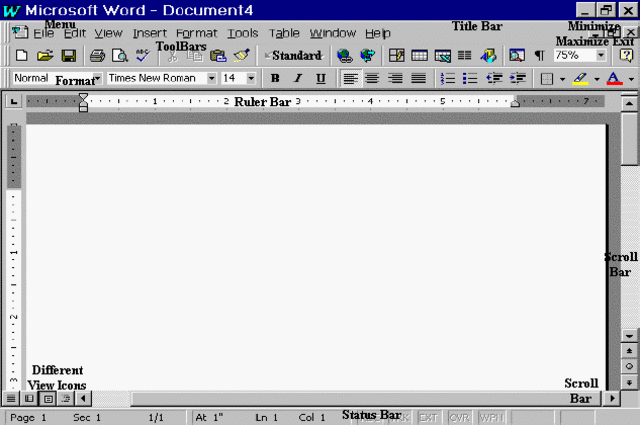Expand the Times New Roman font dropdown
The width and height of the screenshot is (640, 425).
[211, 78]
